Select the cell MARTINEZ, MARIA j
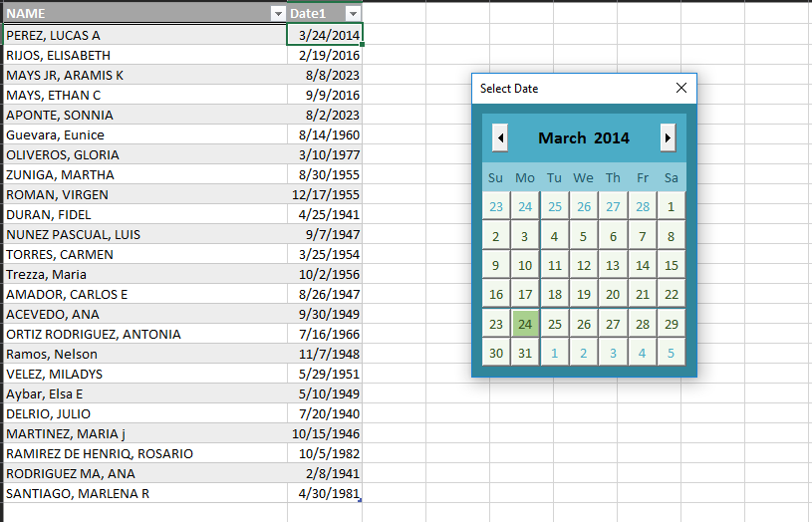 coord(145,434)
